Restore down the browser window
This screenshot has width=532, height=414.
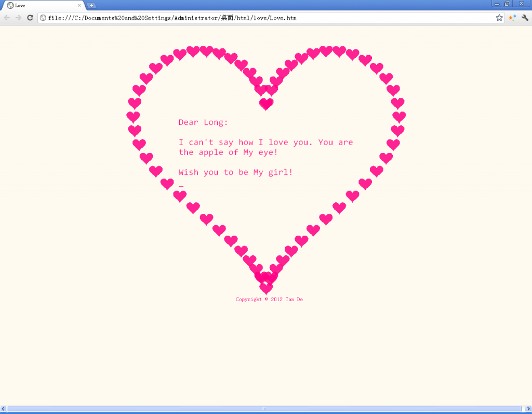click(507, 4)
